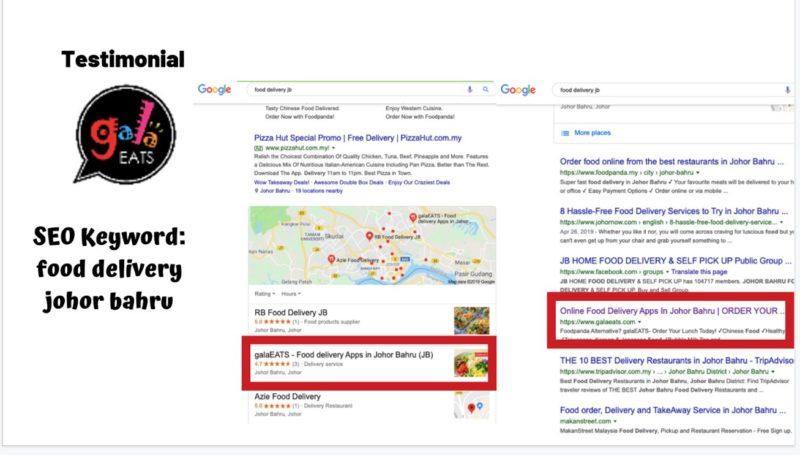The height and width of the screenshot is (455, 800).
Task: Click www.pizzahut.com.my URL dropdown arrow
Action: [334, 148]
